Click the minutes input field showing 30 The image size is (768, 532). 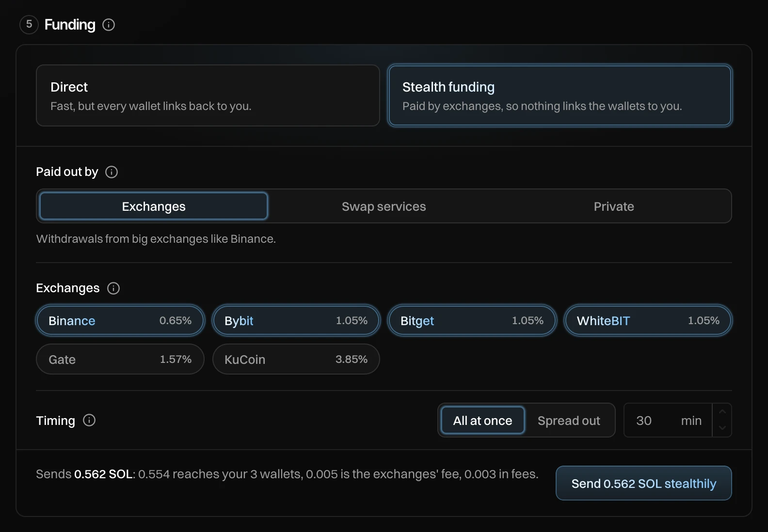(668, 421)
